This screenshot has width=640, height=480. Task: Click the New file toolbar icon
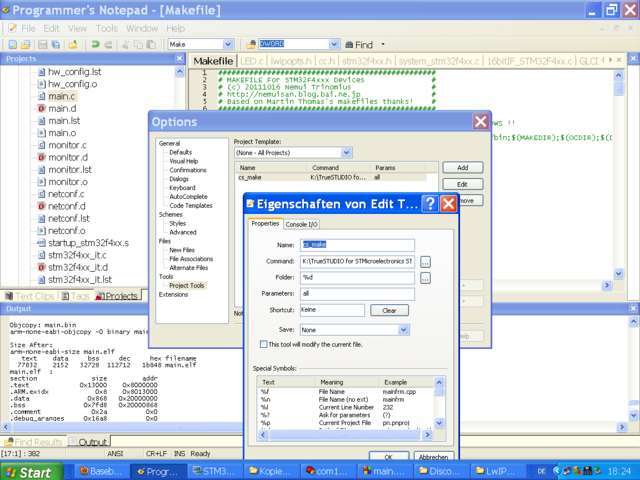13,44
